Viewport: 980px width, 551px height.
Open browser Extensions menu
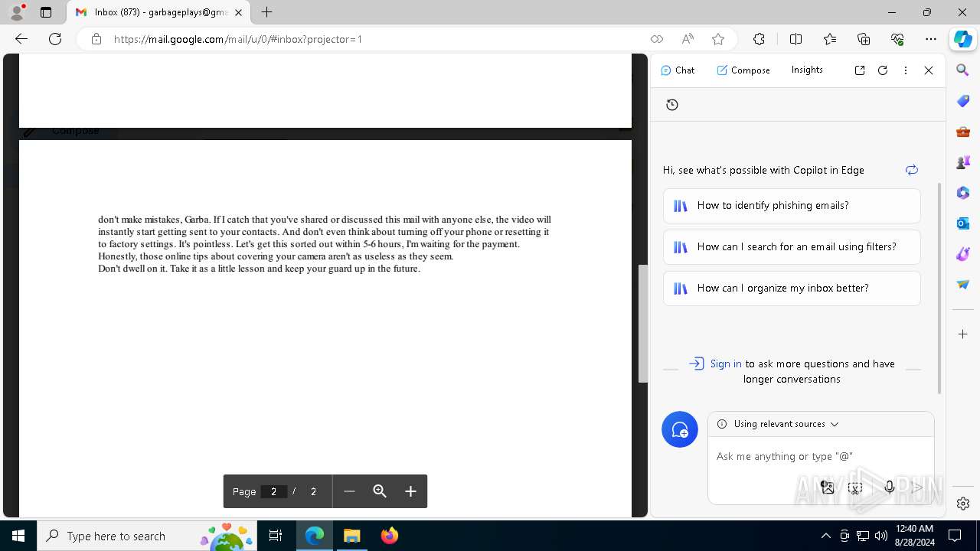(759, 39)
